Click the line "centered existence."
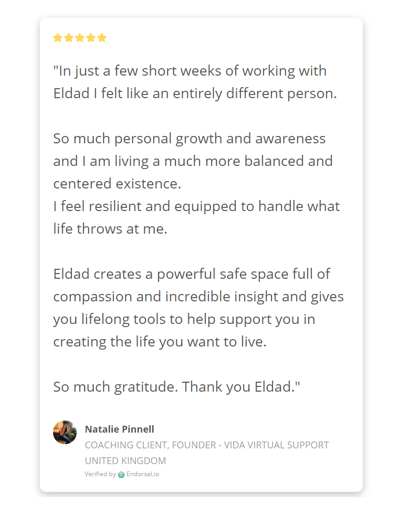This screenshot has height=525, width=420. click(117, 184)
